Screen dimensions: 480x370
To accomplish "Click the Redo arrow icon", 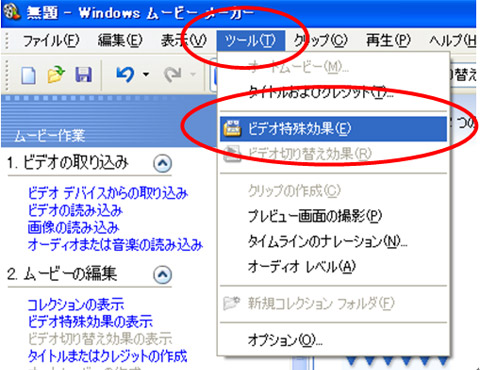I will 173,75.
